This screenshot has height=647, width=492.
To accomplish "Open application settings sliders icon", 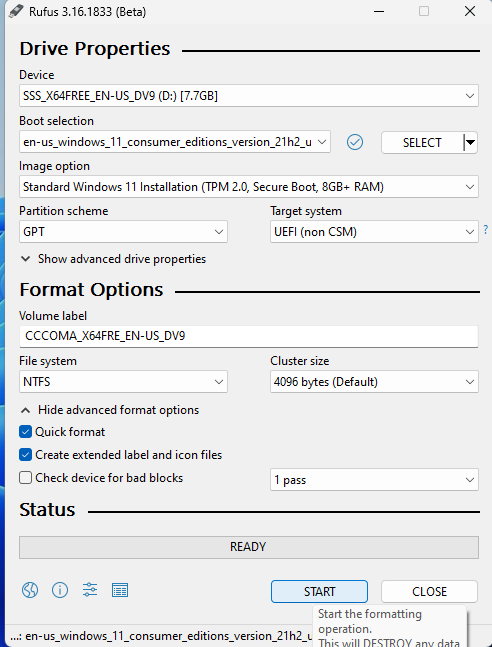I will coord(90,590).
